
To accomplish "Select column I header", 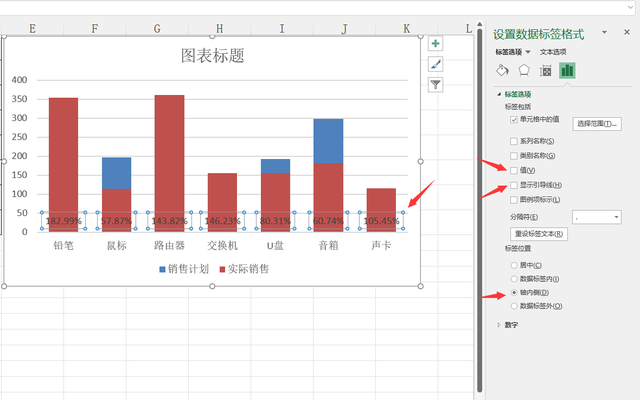I will [x=282, y=29].
